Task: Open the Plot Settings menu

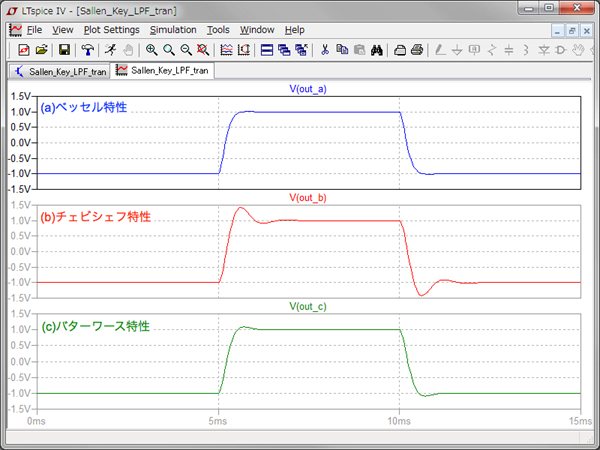Action: point(111,30)
